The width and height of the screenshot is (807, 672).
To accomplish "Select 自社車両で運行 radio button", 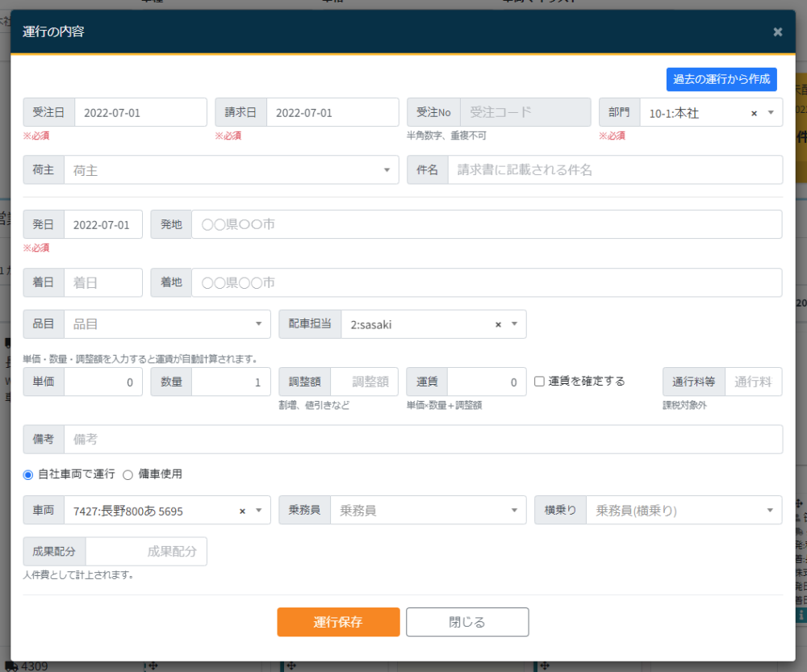I will pyautogui.click(x=28, y=474).
